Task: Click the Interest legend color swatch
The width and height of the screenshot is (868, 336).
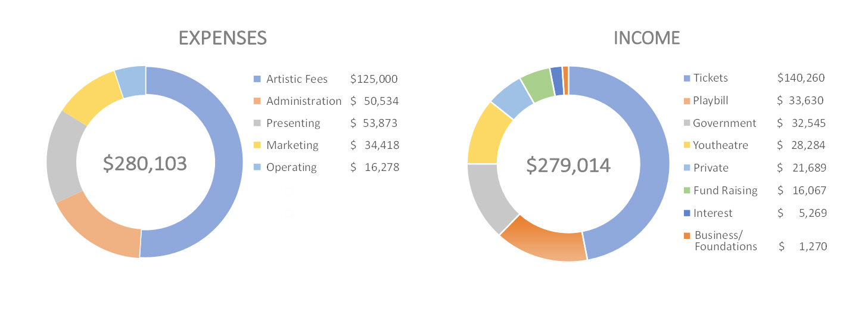Action: coord(687,213)
